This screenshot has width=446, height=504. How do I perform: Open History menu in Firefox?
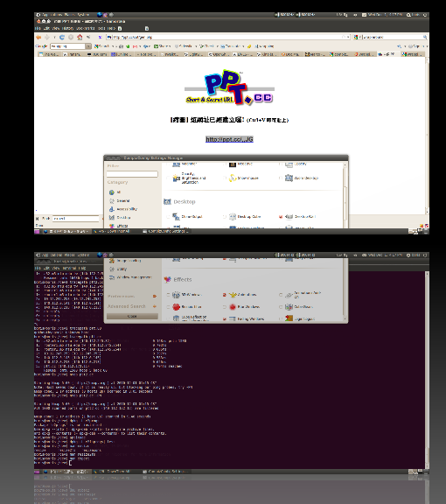(x=67, y=28)
